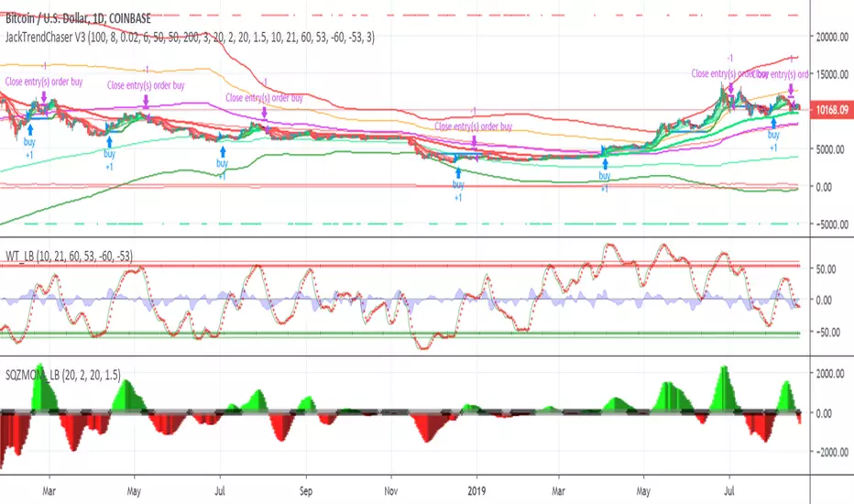Click Close entry(s) order buy label in May 2018
Viewport: 854px width, 504px height.
pos(146,85)
